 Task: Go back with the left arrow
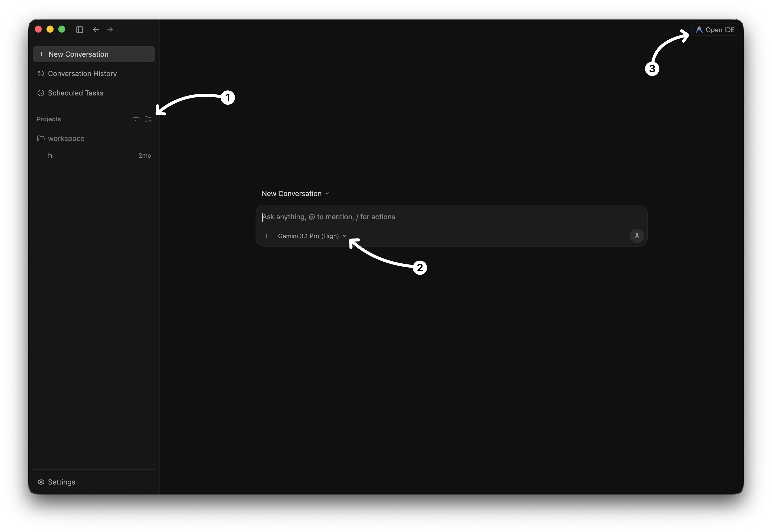click(x=96, y=30)
